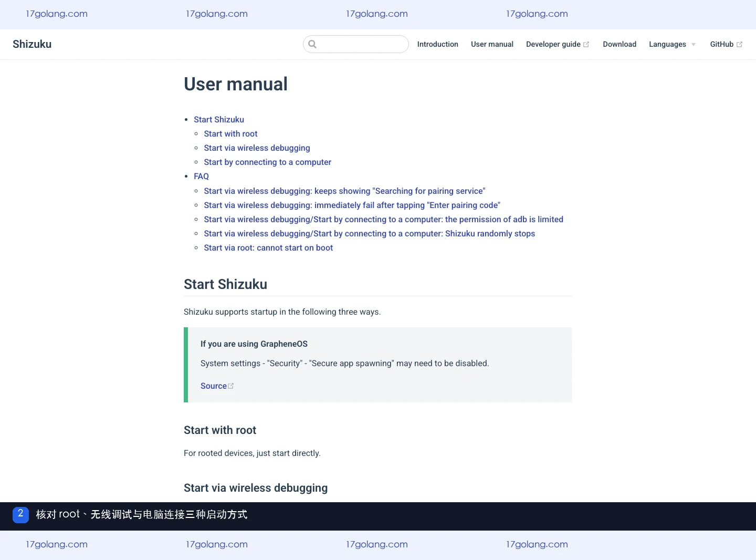Click the GitHub external-link icon

click(739, 45)
